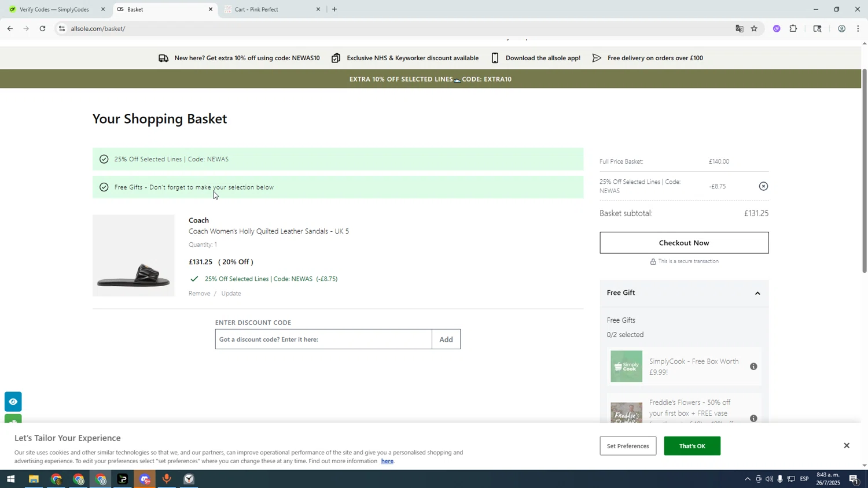Open the Coach sandals product thumbnail
Screen dimensions: 868x488
(133, 256)
